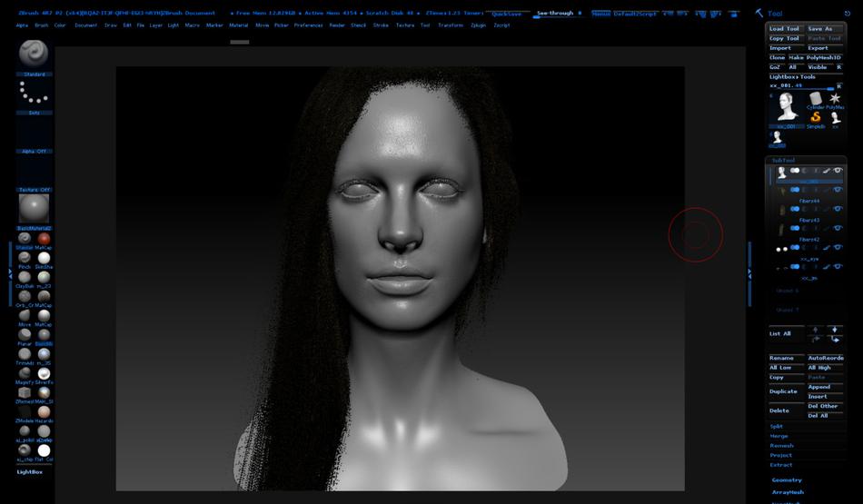Open the Alpha menu

pos(22,25)
